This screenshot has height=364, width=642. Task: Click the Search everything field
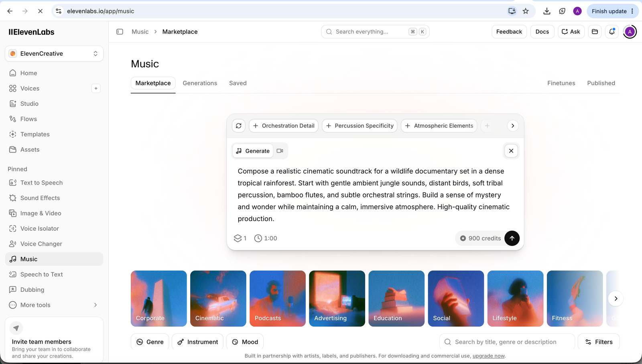pyautogui.click(x=375, y=32)
